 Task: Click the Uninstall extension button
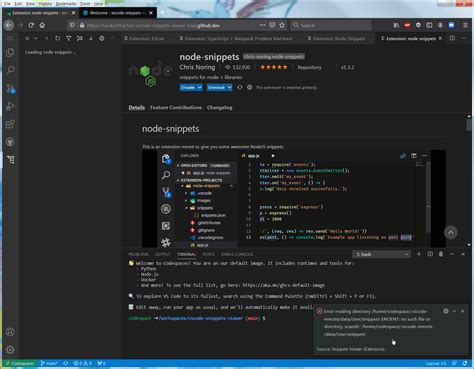click(216, 87)
